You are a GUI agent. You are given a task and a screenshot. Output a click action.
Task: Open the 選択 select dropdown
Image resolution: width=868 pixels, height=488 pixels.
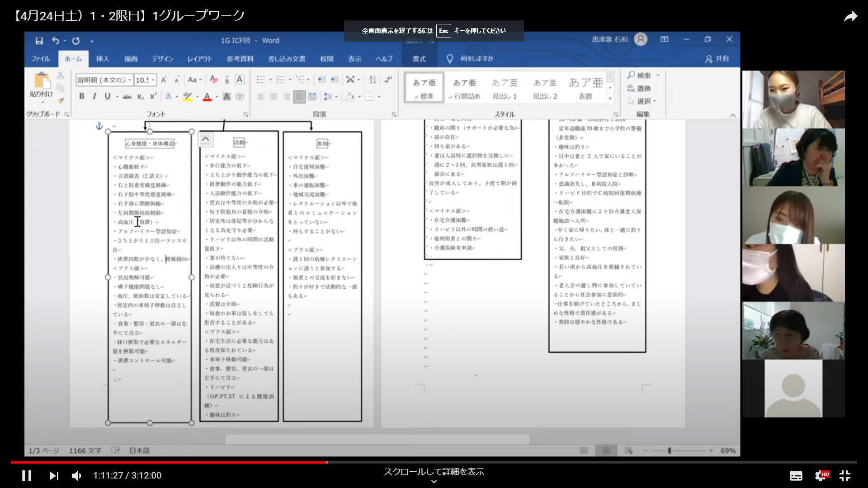click(x=642, y=101)
